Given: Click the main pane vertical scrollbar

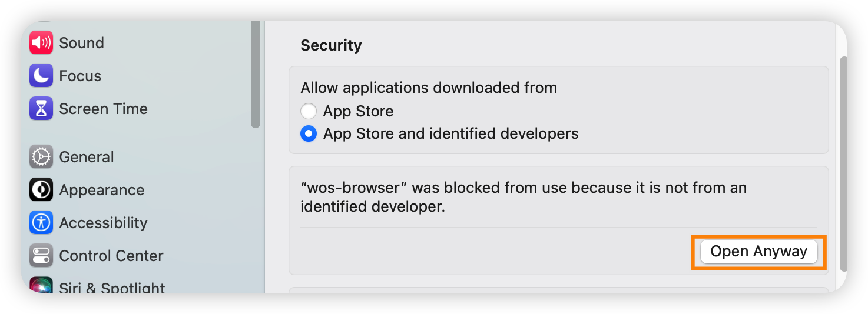Looking at the screenshot, I should (843, 164).
